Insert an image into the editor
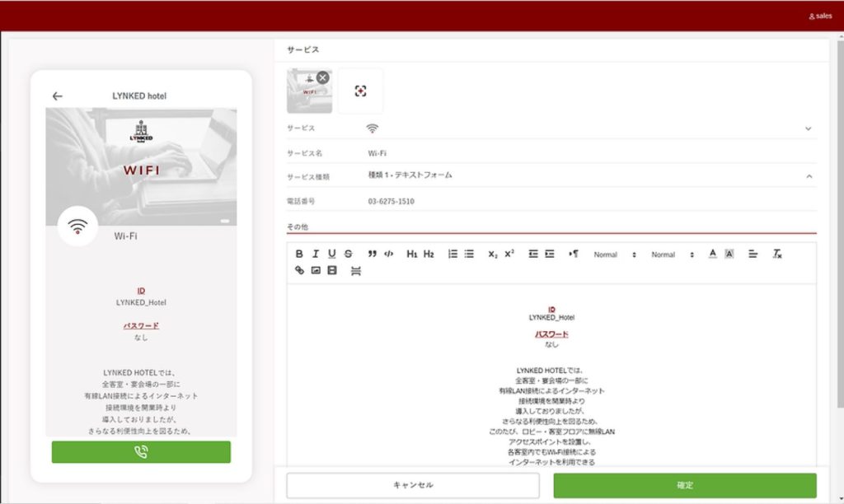Viewport: 844px width, 504px height. 316,271
